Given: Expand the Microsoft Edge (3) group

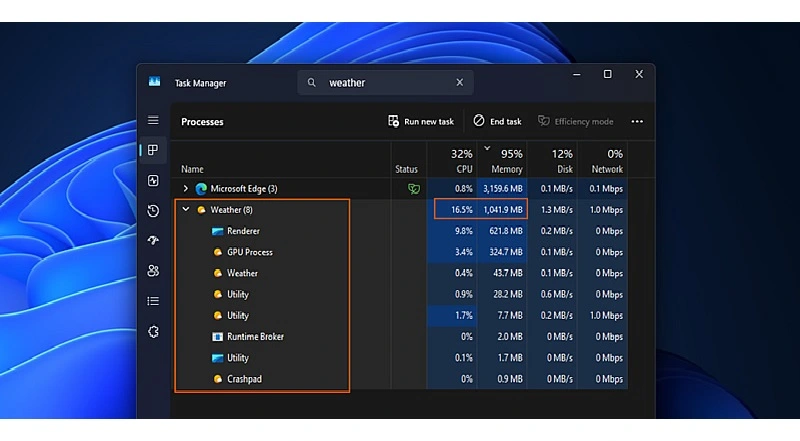Looking at the screenshot, I should coord(186,188).
